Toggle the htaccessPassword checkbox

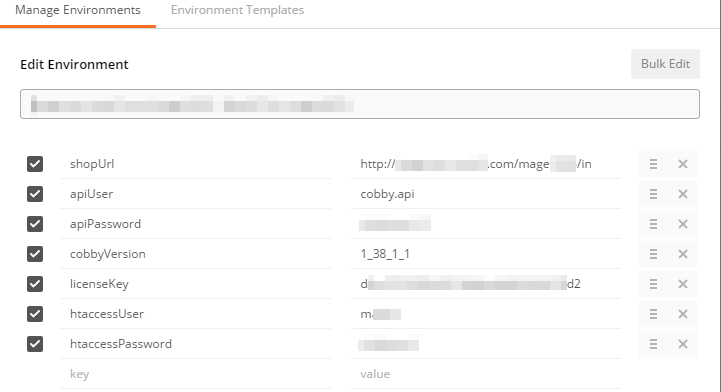point(35,344)
